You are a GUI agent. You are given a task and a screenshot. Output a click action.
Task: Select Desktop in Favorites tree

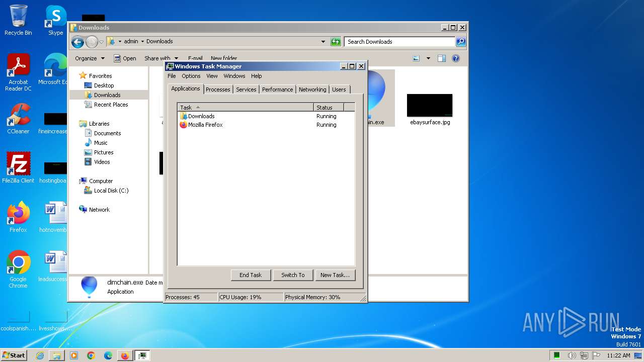coord(104,85)
